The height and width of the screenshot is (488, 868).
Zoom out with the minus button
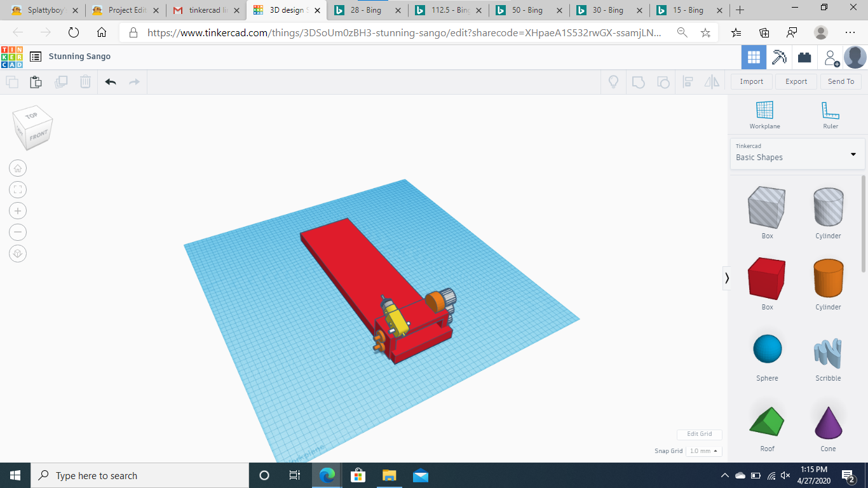18,232
